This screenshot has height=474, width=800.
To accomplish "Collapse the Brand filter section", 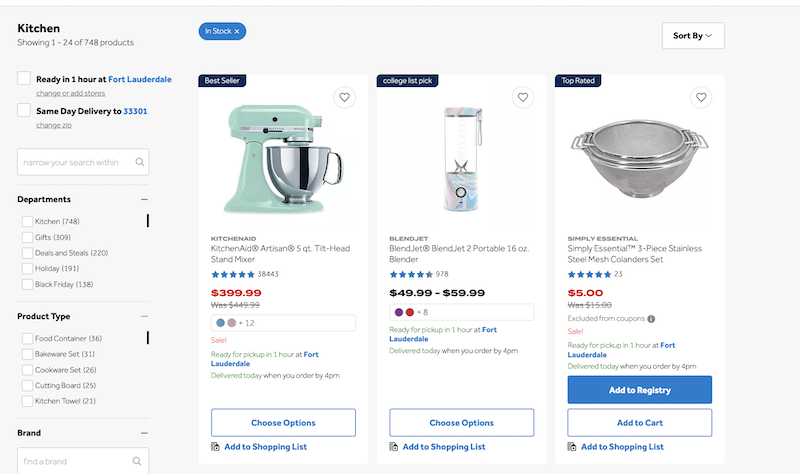I will 144,434.
